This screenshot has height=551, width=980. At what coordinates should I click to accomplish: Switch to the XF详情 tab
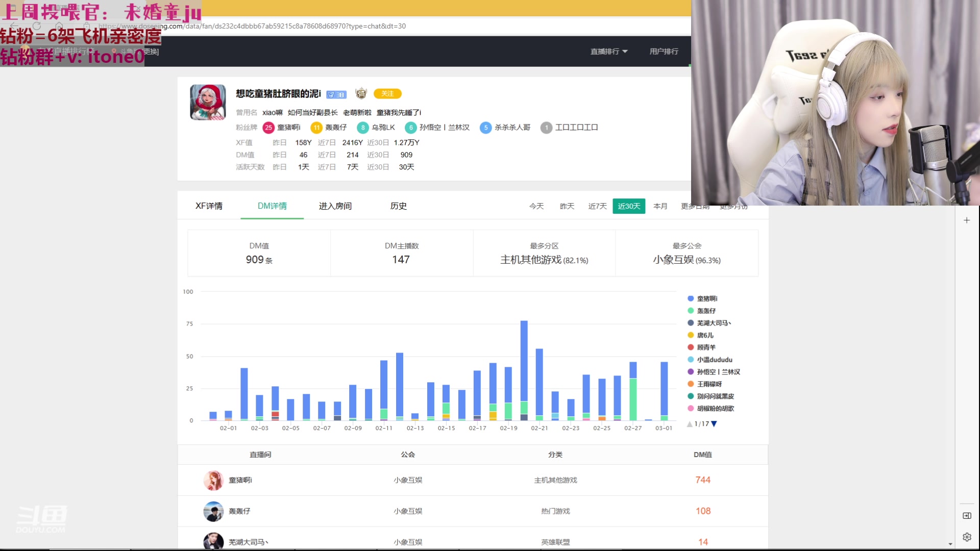click(209, 206)
